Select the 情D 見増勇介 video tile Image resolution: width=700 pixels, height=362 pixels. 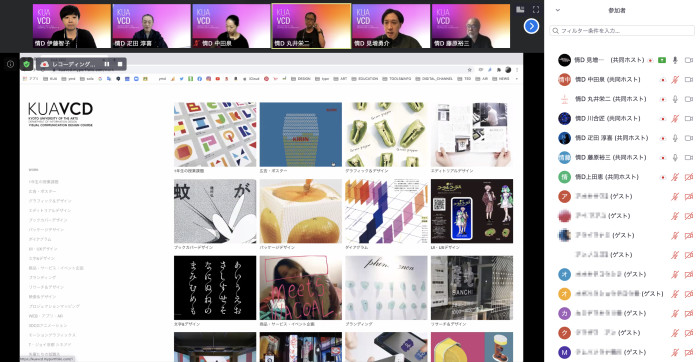(391, 26)
